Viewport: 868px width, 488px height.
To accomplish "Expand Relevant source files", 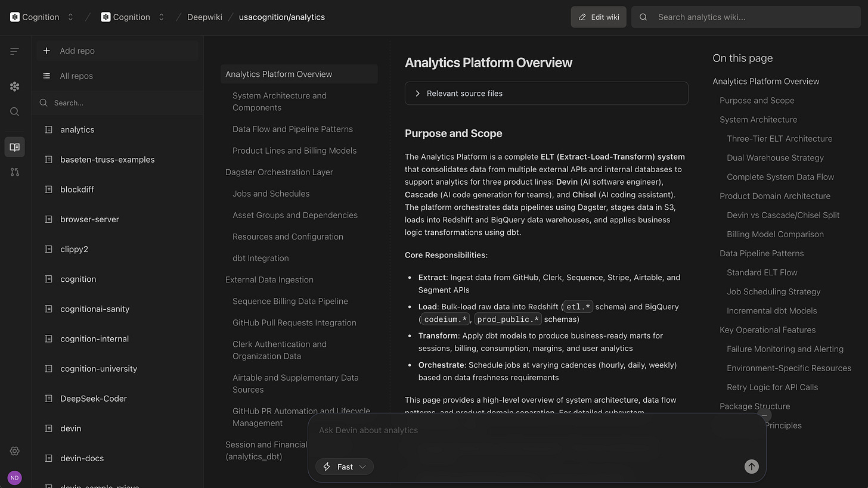I will point(546,94).
